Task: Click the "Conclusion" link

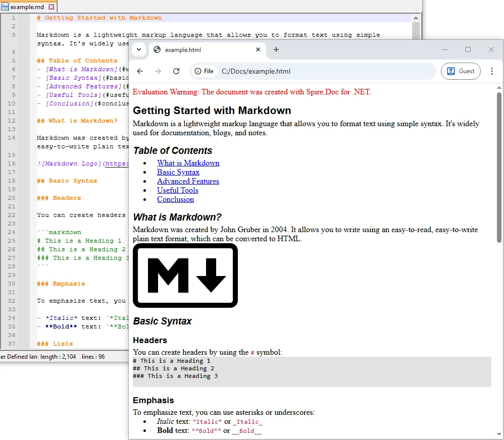Action: 175,199
